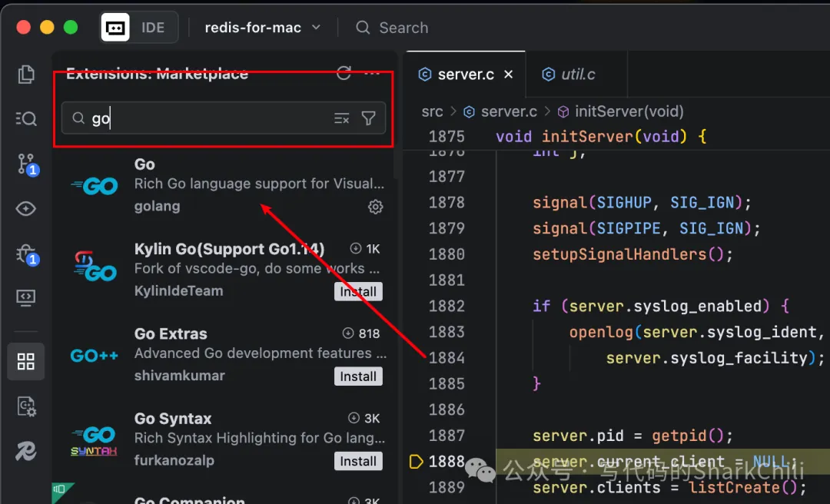This screenshot has width=830, height=504.
Task: Select the Extensions view icon in activity bar
Action: tap(26, 362)
